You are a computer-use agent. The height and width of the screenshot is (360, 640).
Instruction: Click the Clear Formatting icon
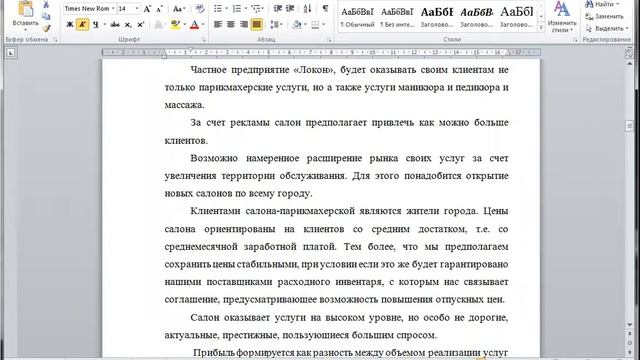(199, 9)
